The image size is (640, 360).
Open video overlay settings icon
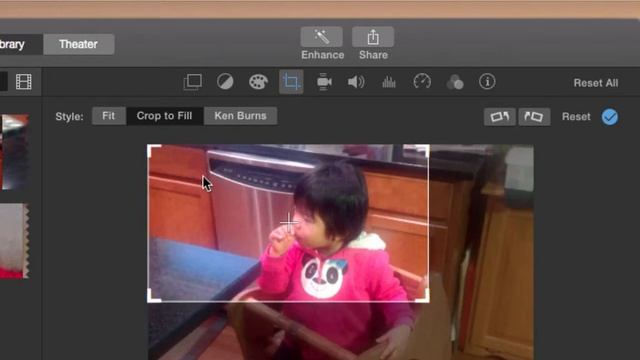click(193, 82)
